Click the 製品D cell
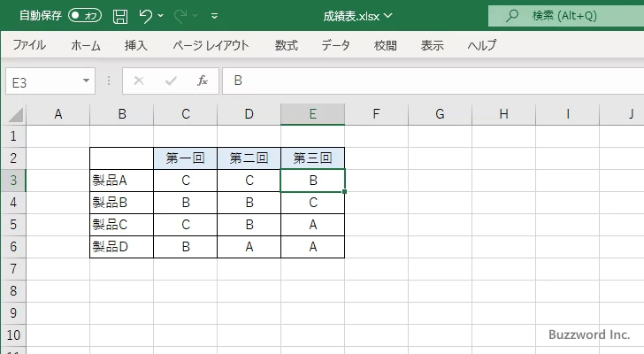Screen dimensions: 644x354 (121, 247)
